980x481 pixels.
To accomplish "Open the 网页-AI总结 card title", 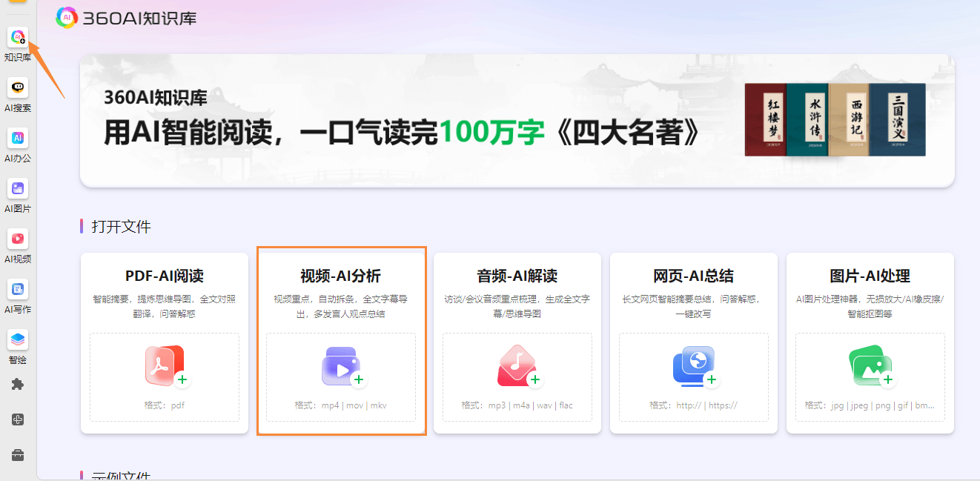I will tap(694, 276).
